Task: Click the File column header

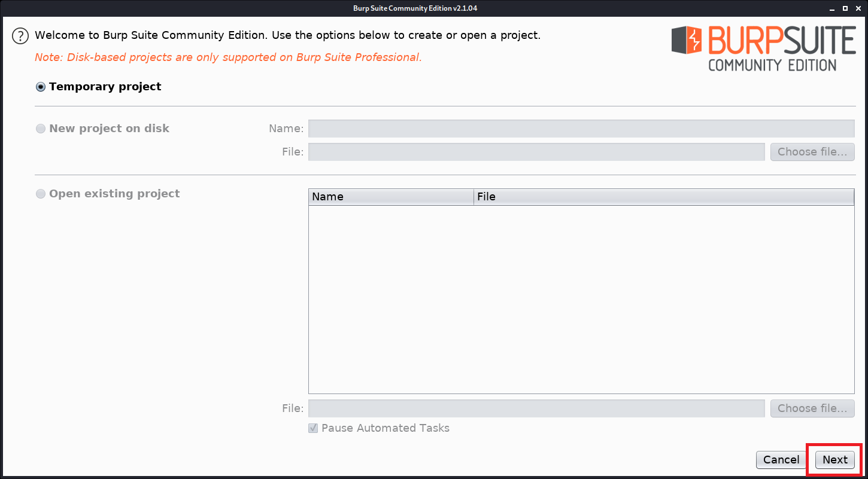Action: (664, 197)
